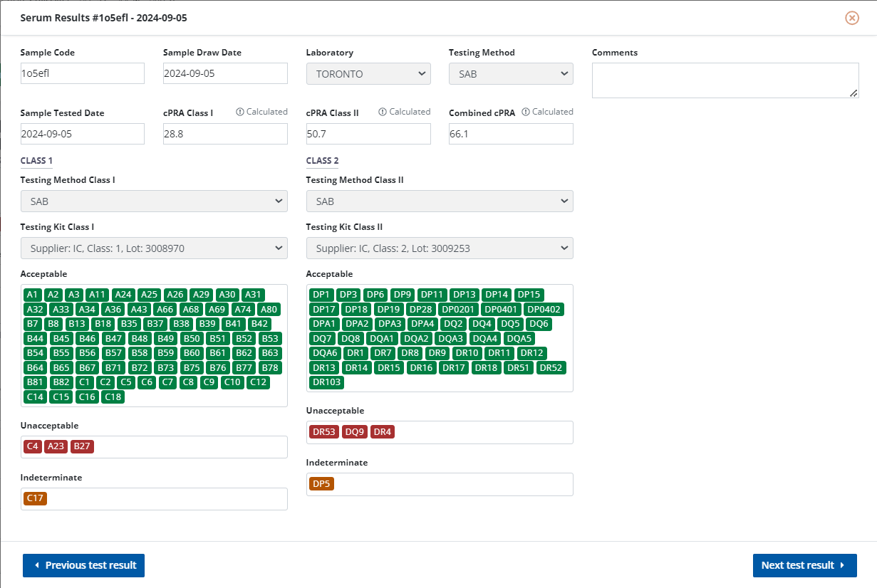Click in the Comments text area
The image size is (877, 588).
[725, 80]
